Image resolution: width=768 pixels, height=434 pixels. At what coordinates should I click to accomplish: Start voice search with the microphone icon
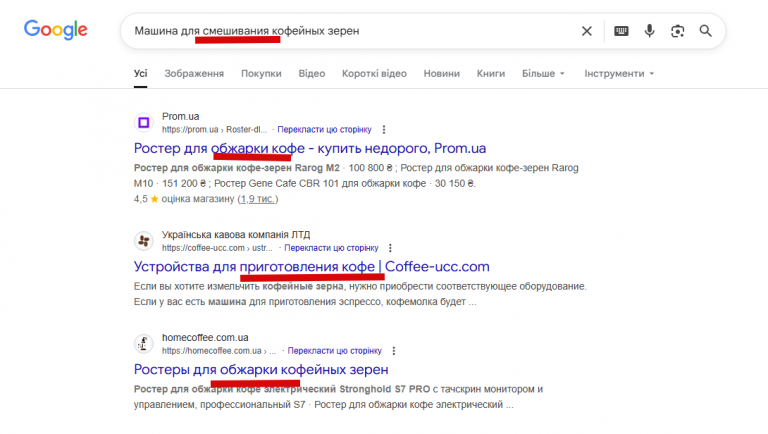pos(649,31)
